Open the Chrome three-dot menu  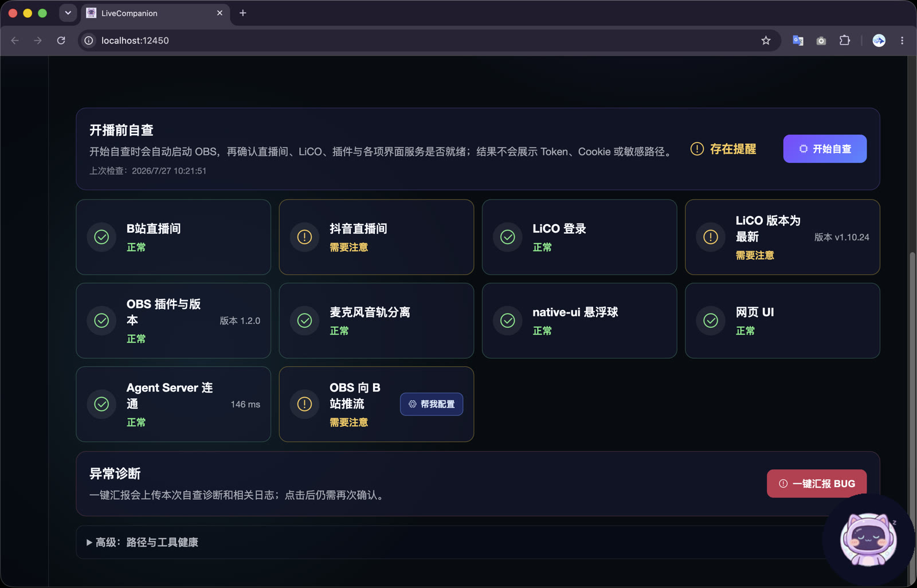pyautogui.click(x=902, y=41)
